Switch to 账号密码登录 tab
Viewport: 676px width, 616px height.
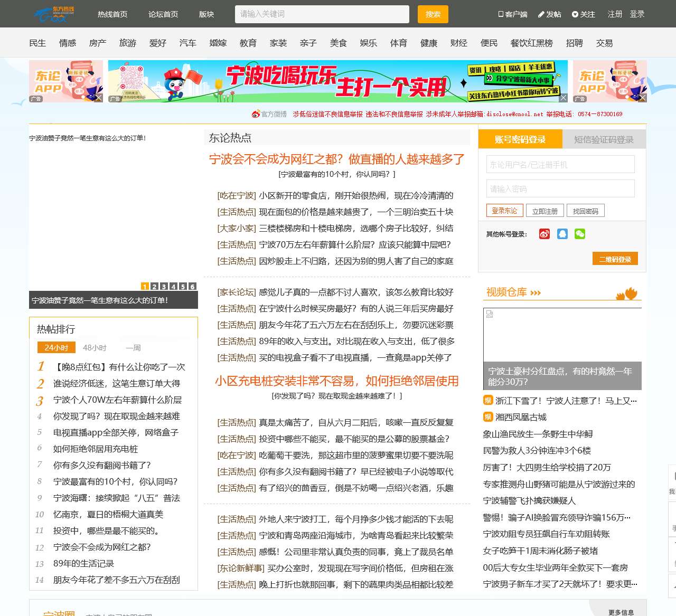coord(520,139)
